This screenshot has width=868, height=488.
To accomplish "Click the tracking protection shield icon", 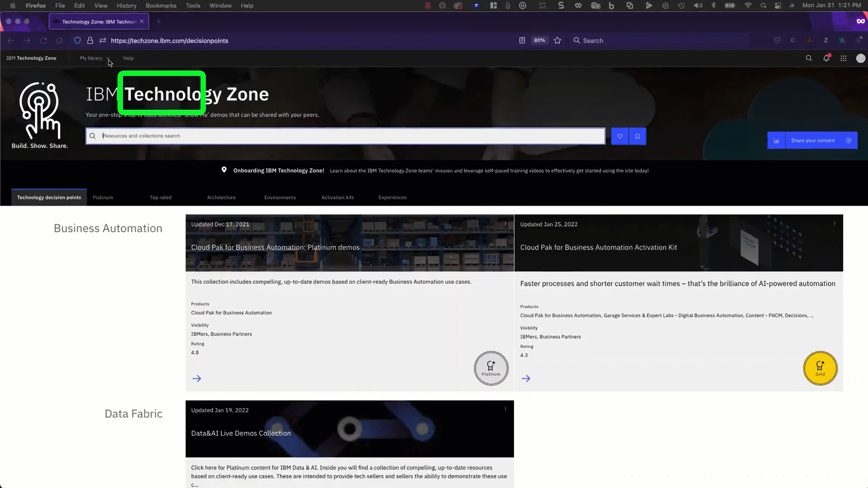I will coord(77,41).
